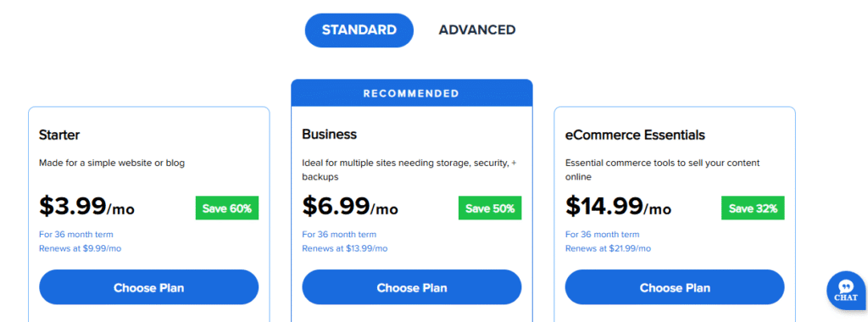Click the Save 32% badge
Image resolution: width=868 pixels, height=322 pixels.
[x=753, y=208]
